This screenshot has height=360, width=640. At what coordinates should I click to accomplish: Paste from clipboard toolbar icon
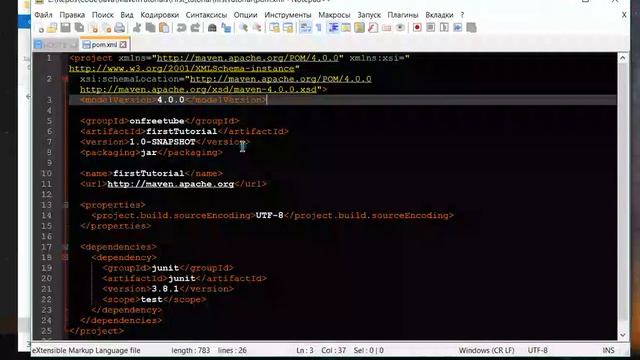pyautogui.click(x=164, y=28)
